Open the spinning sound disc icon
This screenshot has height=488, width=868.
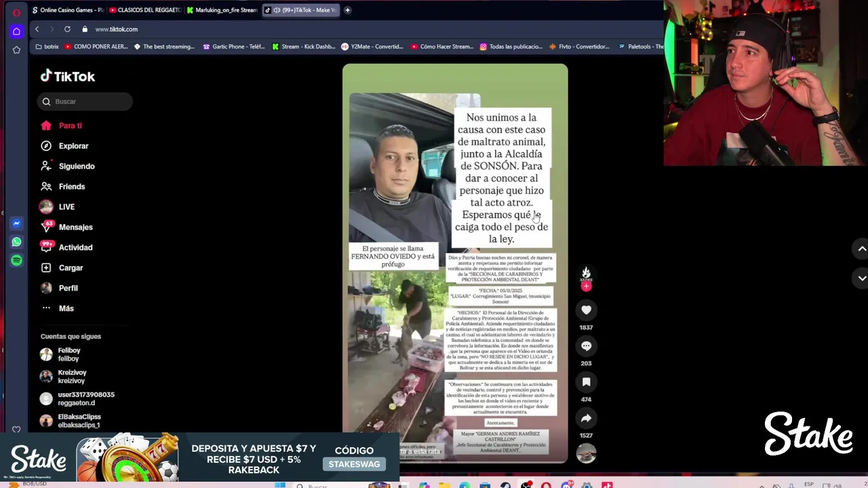tap(586, 454)
